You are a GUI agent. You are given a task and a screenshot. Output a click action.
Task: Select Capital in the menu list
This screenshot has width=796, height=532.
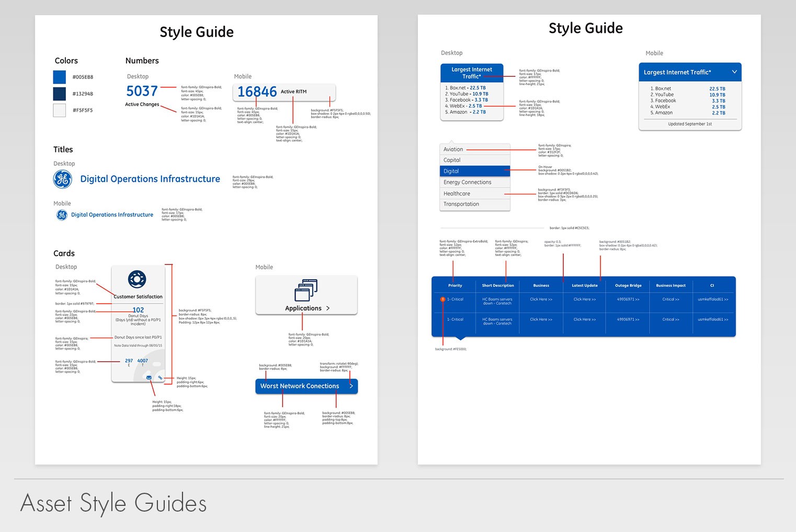pyautogui.click(x=475, y=160)
